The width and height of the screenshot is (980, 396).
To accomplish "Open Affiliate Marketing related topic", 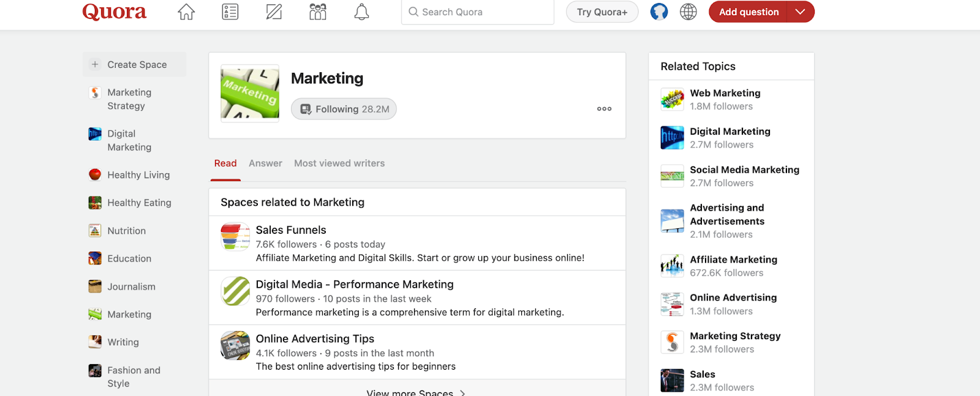I will (733, 260).
